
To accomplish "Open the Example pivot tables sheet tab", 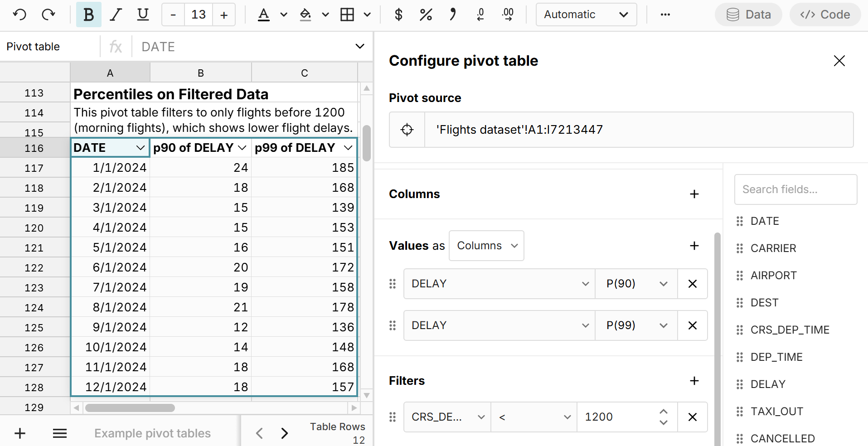I will point(152,433).
